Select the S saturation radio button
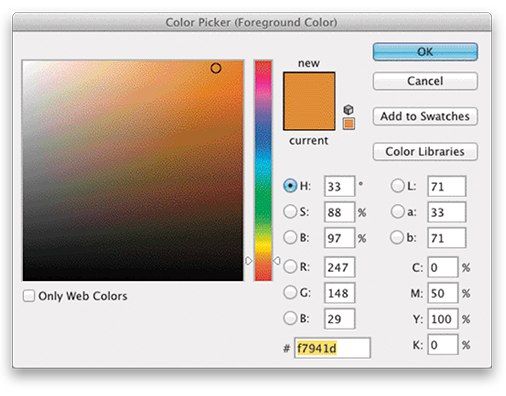 tap(290, 212)
